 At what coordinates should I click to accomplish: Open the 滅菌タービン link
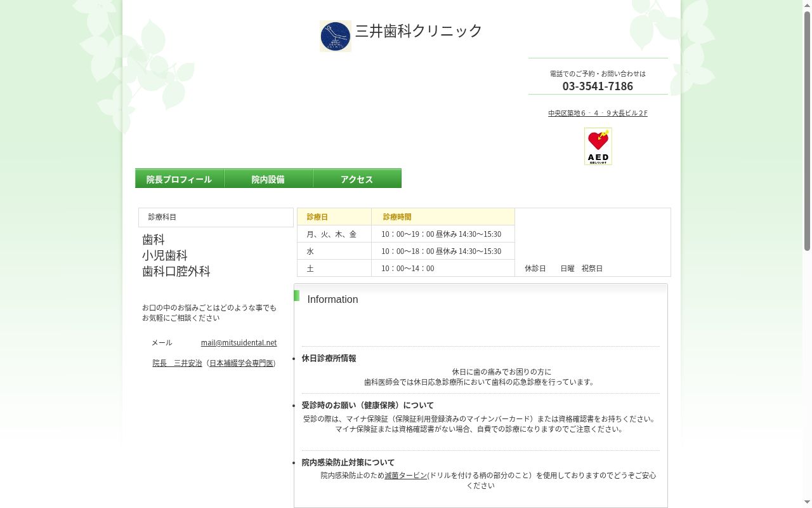406,475
